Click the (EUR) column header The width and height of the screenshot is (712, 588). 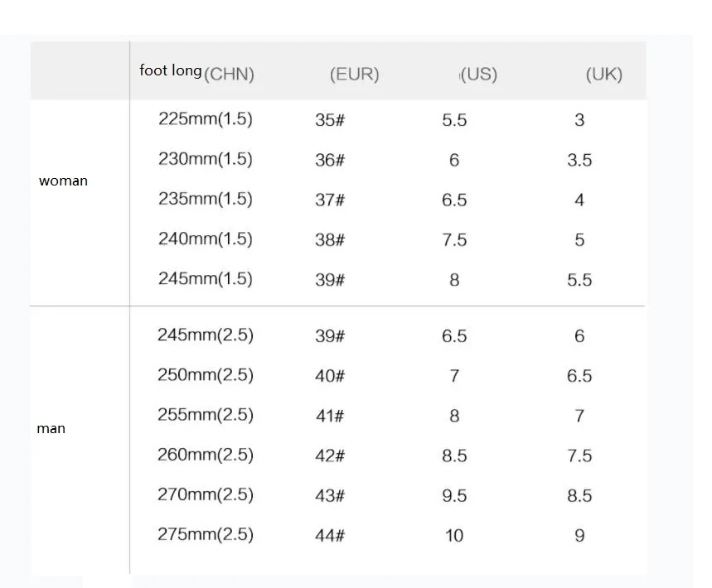[x=354, y=74]
